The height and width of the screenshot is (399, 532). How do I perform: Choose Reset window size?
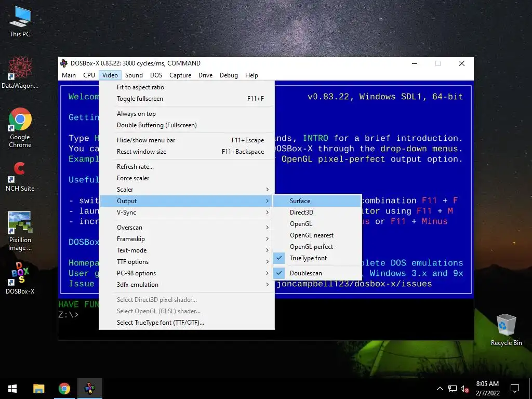coord(187,152)
